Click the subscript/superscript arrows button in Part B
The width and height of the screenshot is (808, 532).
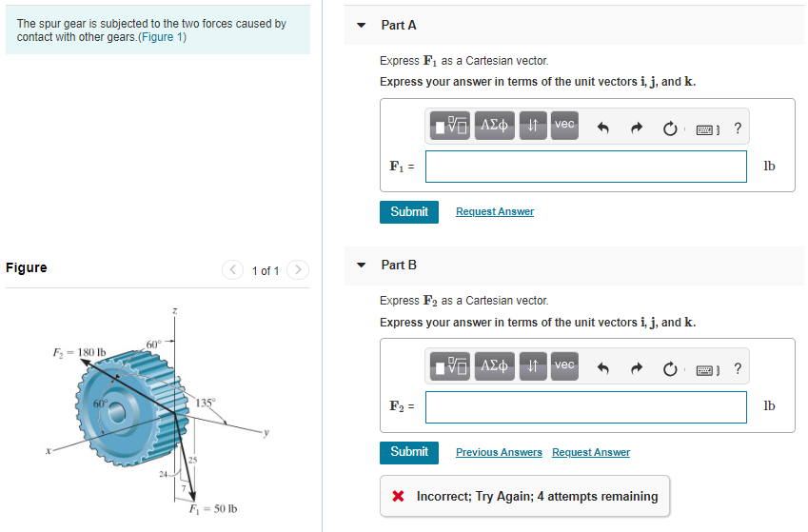point(533,366)
